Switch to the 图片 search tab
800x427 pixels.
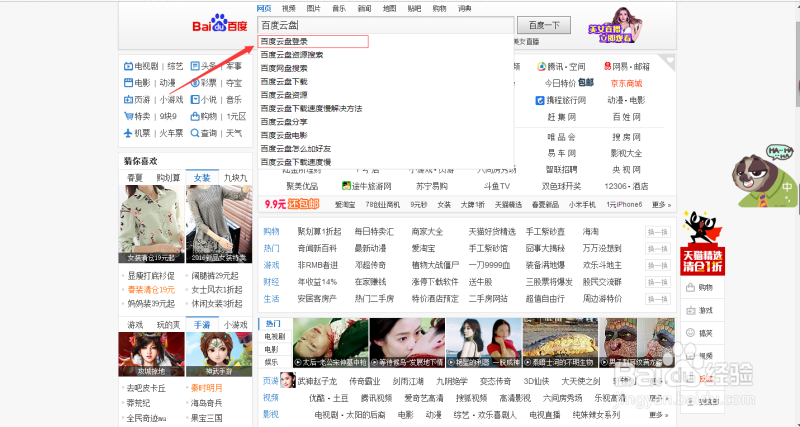tap(314, 8)
